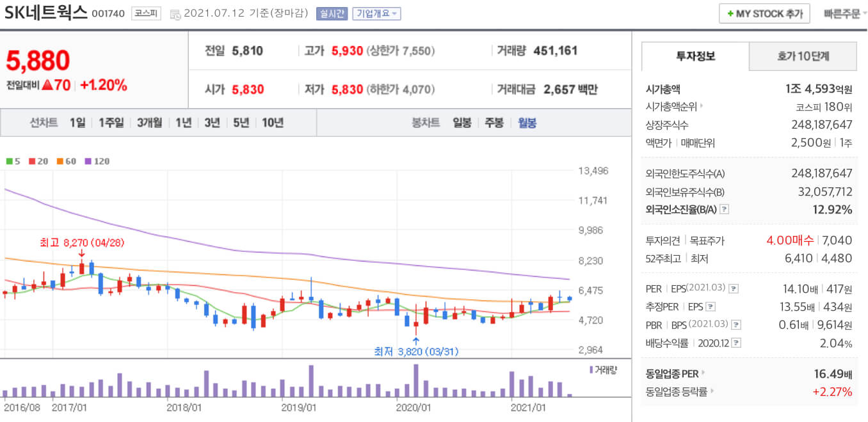Click the +2.27% 동일업종 등락률 value
The image size is (868, 422).
click(832, 391)
